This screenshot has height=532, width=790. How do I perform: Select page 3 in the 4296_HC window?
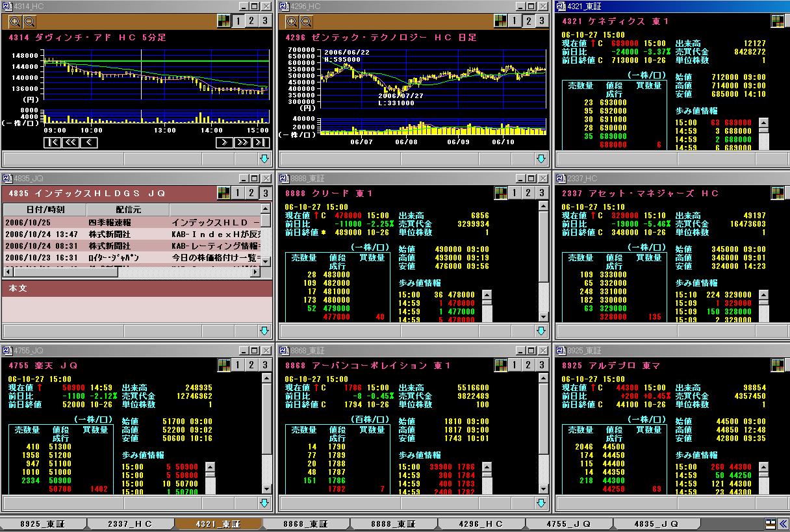[x=542, y=21]
